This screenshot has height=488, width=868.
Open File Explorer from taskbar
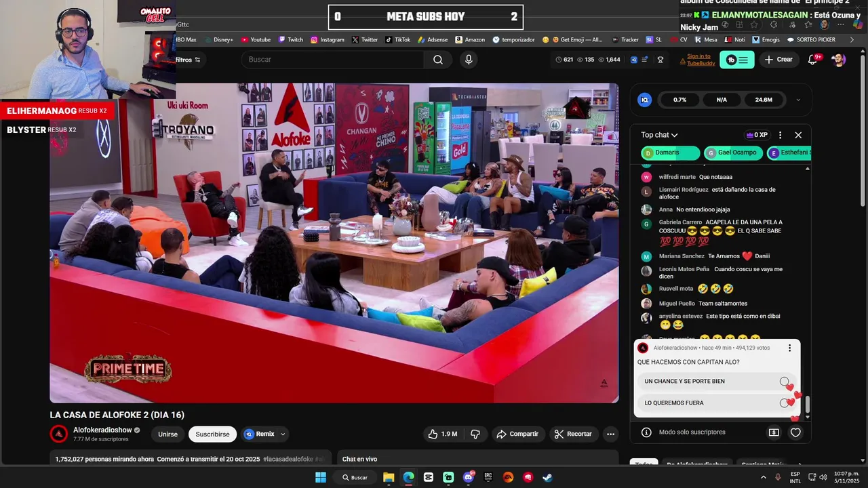pos(389,477)
